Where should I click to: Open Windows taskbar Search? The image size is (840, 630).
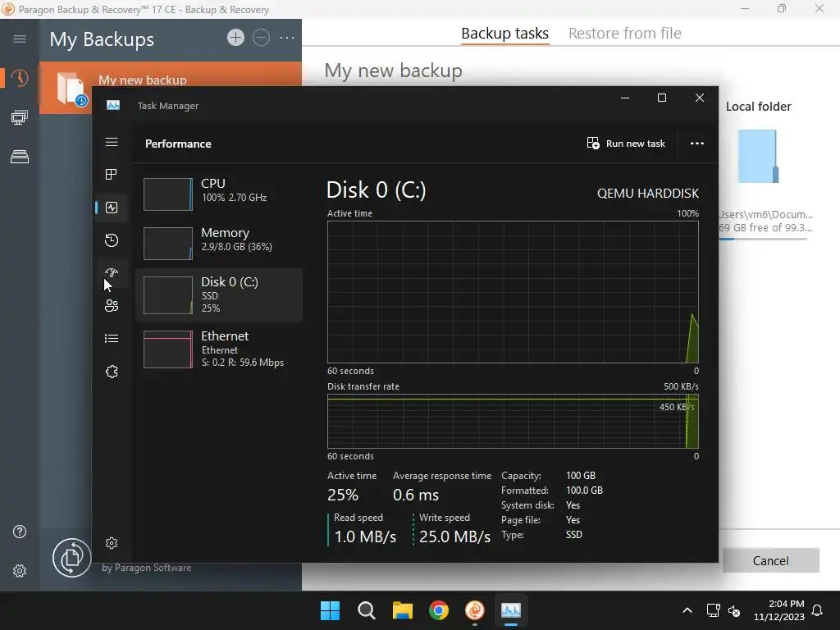coord(367,610)
